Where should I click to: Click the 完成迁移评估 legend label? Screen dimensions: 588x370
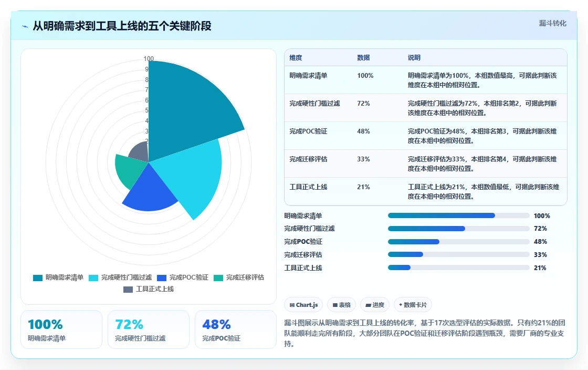(x=245, y=277)
